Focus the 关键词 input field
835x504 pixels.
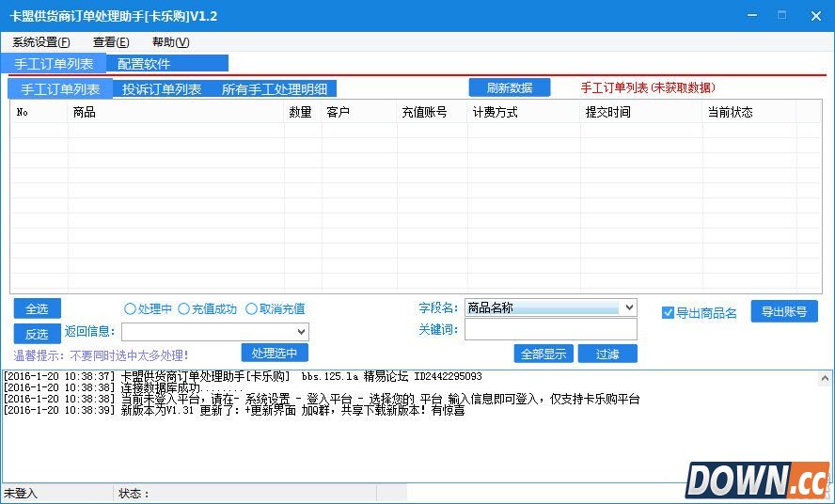[x=551, y=329]
